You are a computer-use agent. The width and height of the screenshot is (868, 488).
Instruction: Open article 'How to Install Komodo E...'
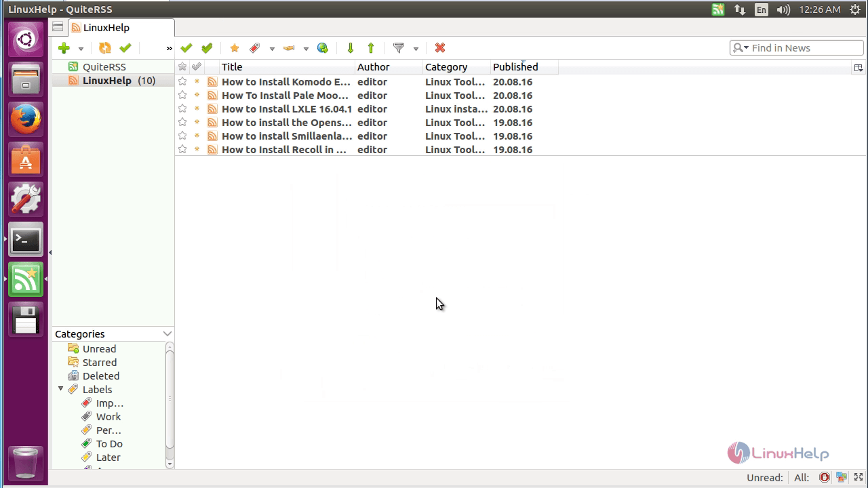click(x=286, y=82)
